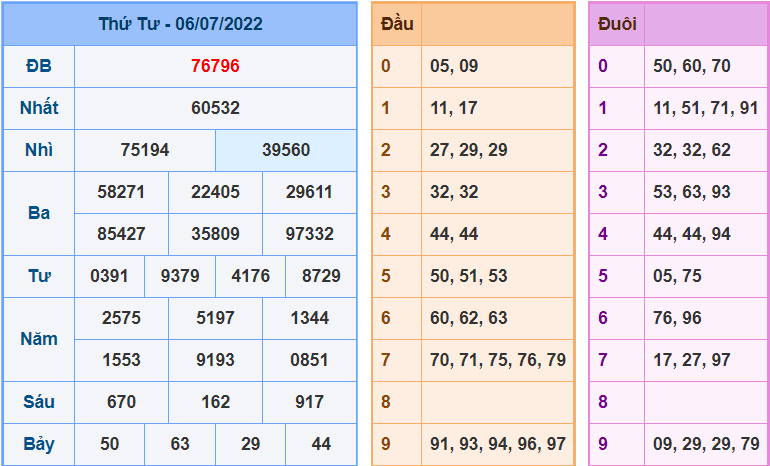Screen dimensions: 770x466
Task: Select Đầu values '91, 93, 94, 96, 97'
Action: (498, 444)
